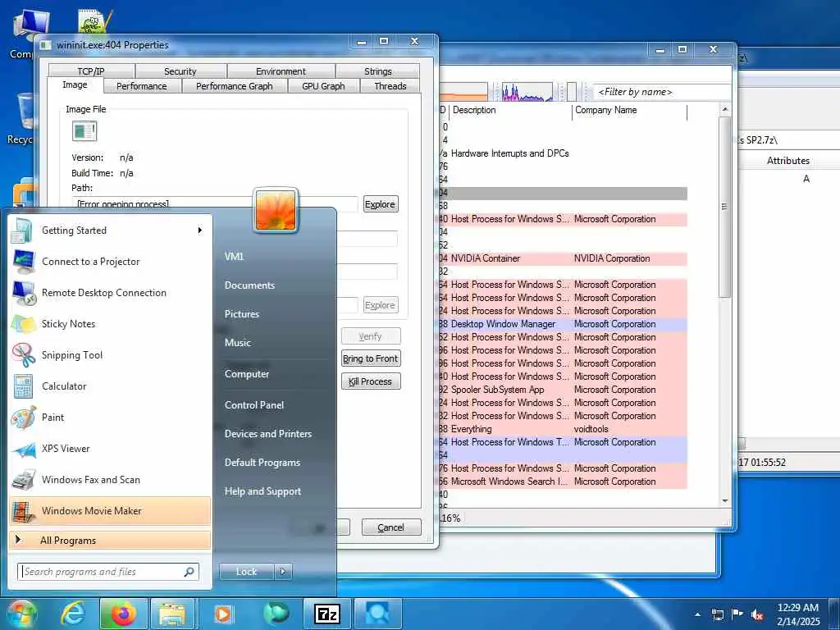Open Remote Desktop Connection

tap(110, 293)
